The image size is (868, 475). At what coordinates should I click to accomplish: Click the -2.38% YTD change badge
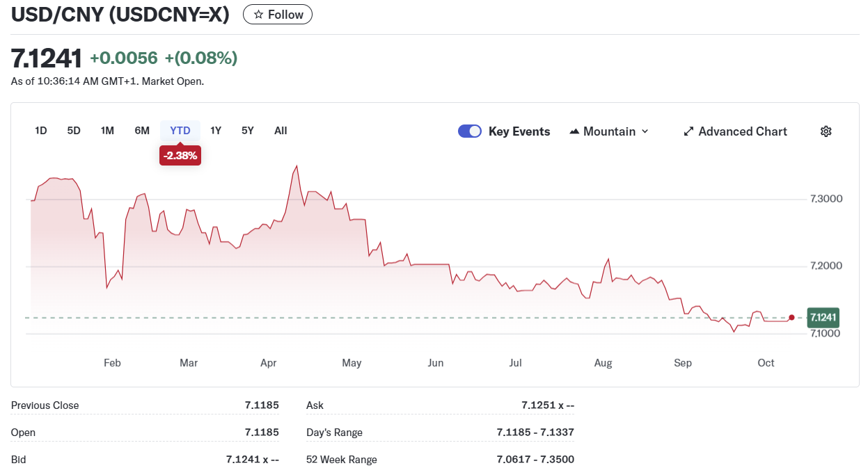[x=180, y=156]
